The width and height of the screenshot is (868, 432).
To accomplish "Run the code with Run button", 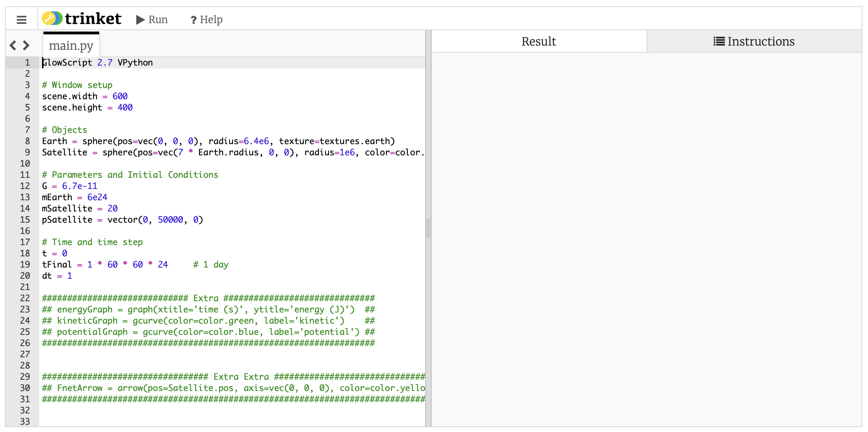I will click(152, 20).
